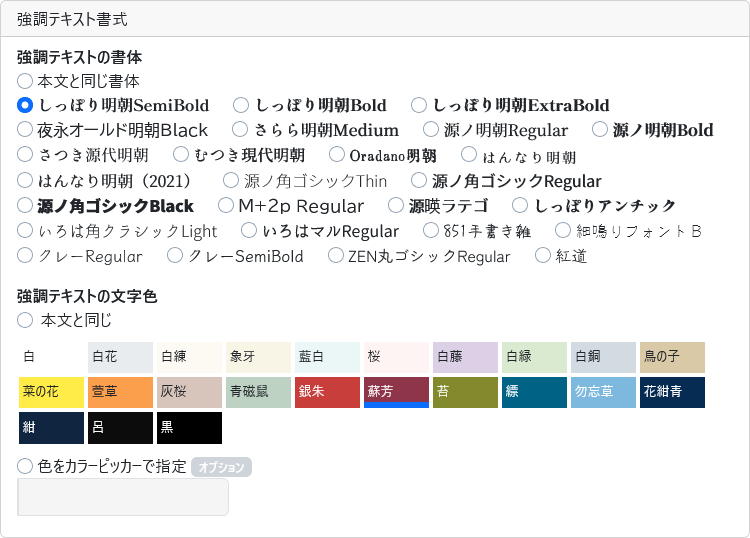Viewport: 750px width, 538px height.
Task: Select the 紅道 font radio button
Action: [543, 256]
